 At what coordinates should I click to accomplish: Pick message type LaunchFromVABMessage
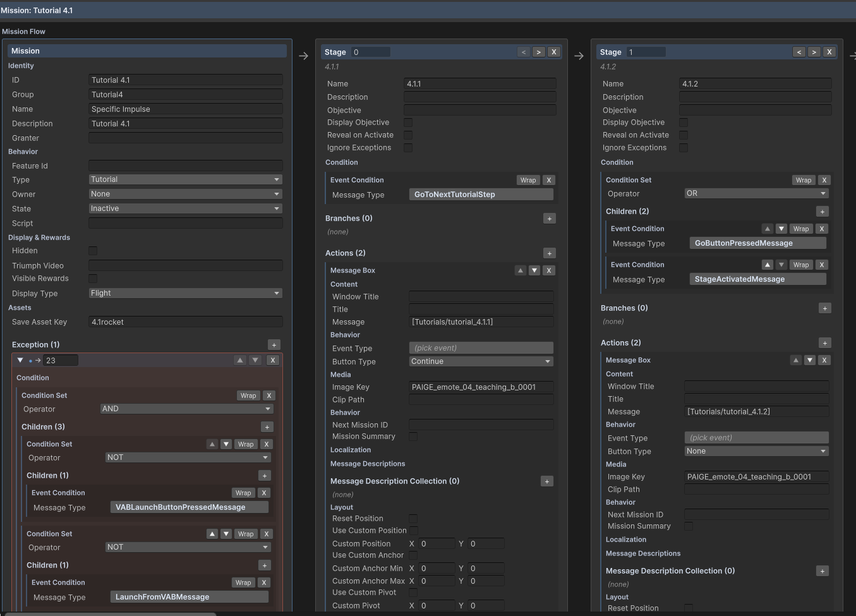coord(190,597)
